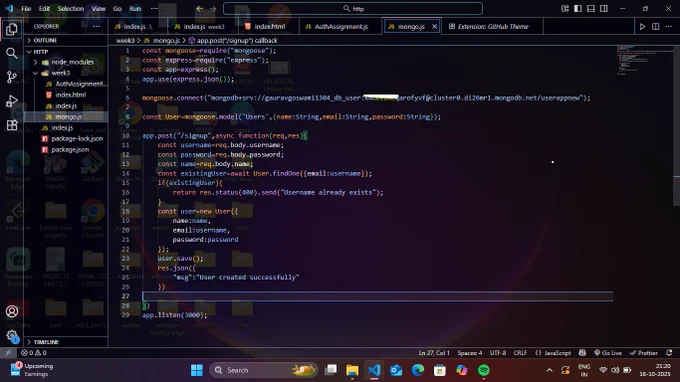The height and width of the screenshot is (382, 680).
Task: Open the remote window indicator in status bar
Action: [8, 353]
